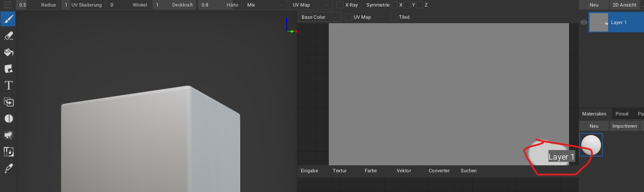Select the Text tool
The height and width of the screenshot is (192, 644).
point(8,85)
